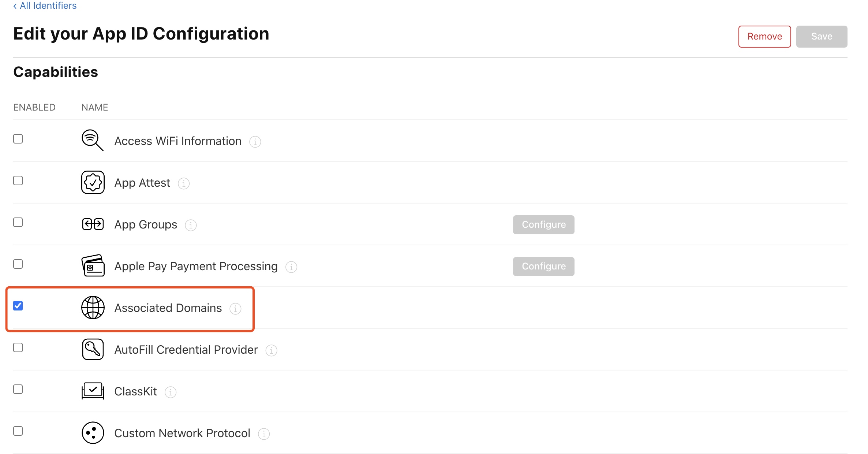Show info for Access WiFi Information
868x454 pixels.
point(255,142)
